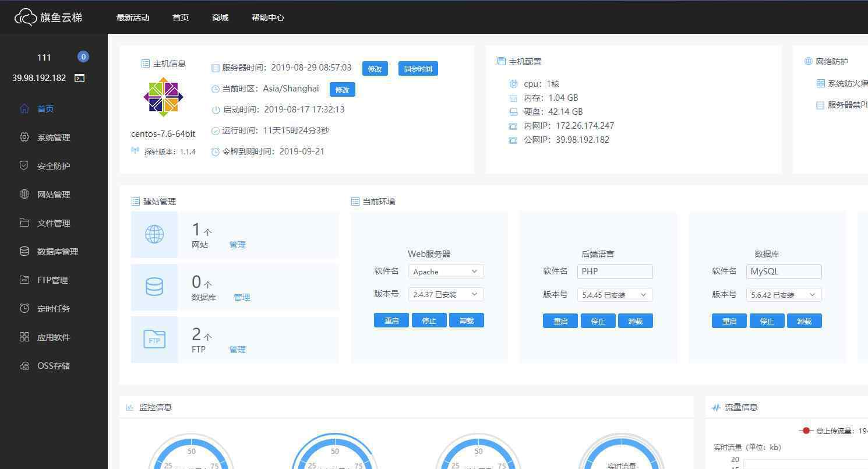Select 系统管理 in the sidebar
Screen dimensions: 868x469
tap(54, 137)
